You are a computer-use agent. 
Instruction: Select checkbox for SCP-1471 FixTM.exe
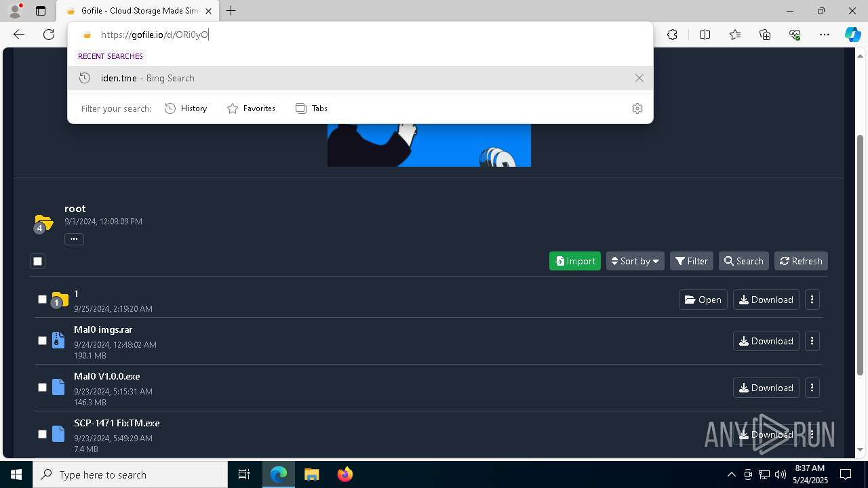point(42,434)
